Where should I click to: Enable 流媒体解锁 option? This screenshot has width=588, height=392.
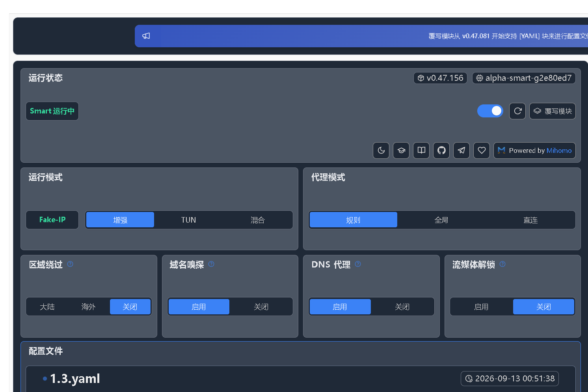pyautogui.click(x=481, y=307)
